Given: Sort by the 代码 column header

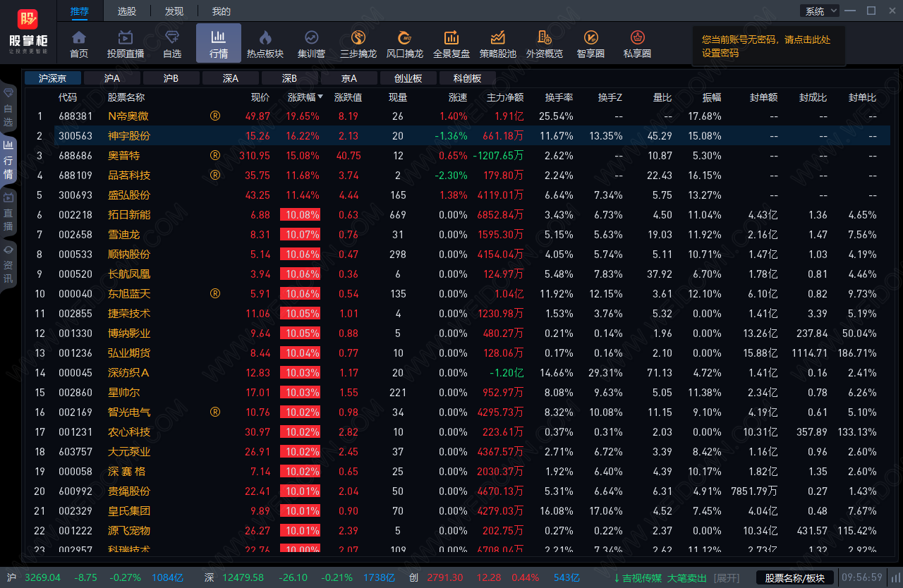Looking at the screenshot, I should tap(68, 97).
